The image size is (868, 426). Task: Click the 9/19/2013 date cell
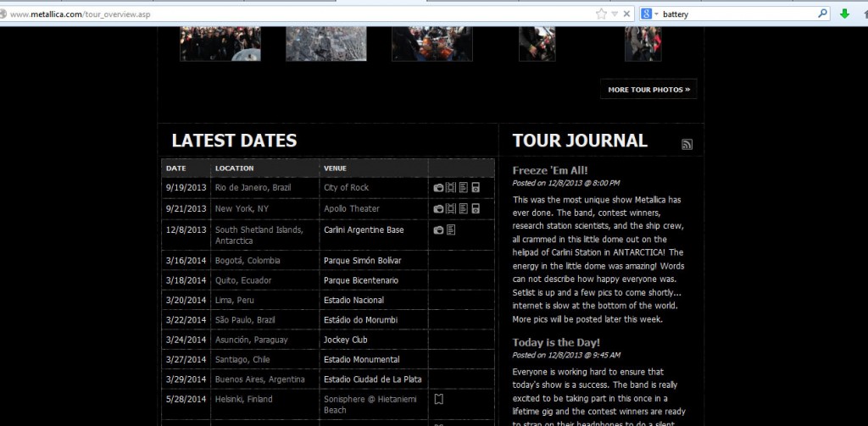[x=186, y=187]
